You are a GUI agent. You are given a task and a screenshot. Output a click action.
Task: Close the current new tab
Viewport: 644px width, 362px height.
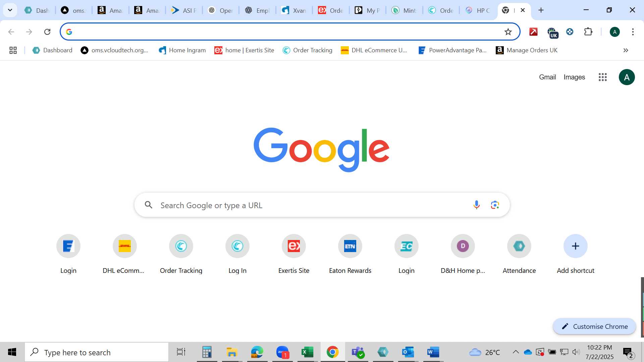coord(523,10)
